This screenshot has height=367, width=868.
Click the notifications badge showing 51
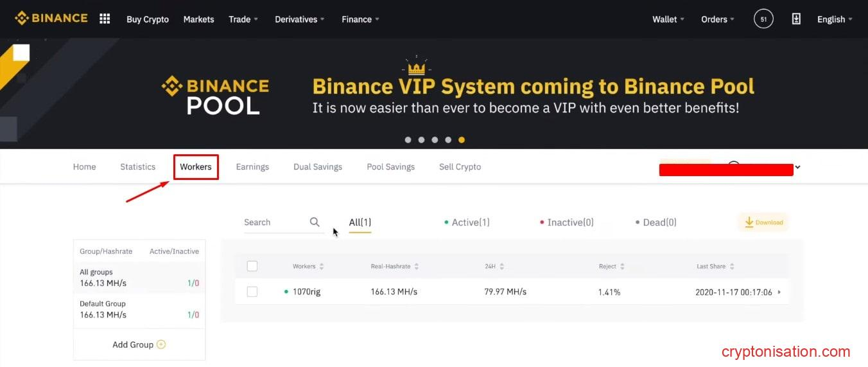coord(763,19)
